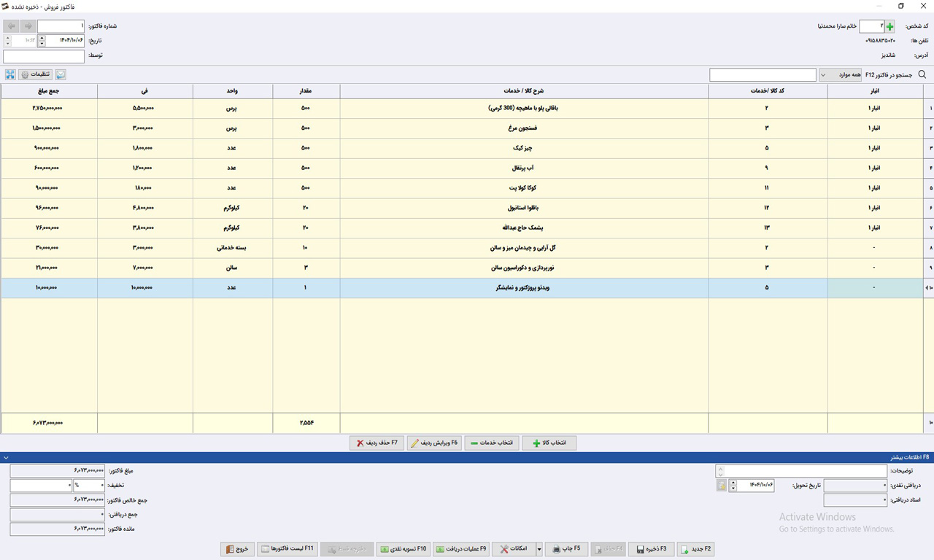Print the invoice with F5 چاپ
The image size is (934, 560).
(566, 549)
